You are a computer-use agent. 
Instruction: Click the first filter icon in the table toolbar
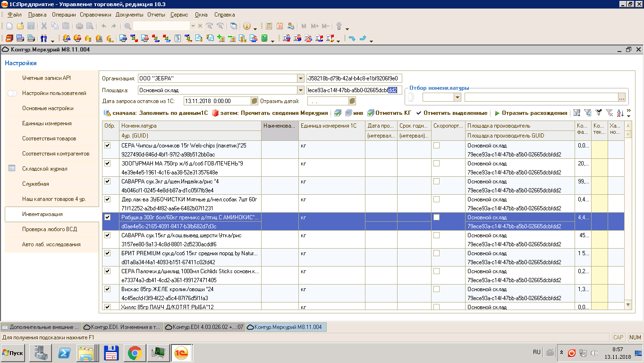pos(576,112)
